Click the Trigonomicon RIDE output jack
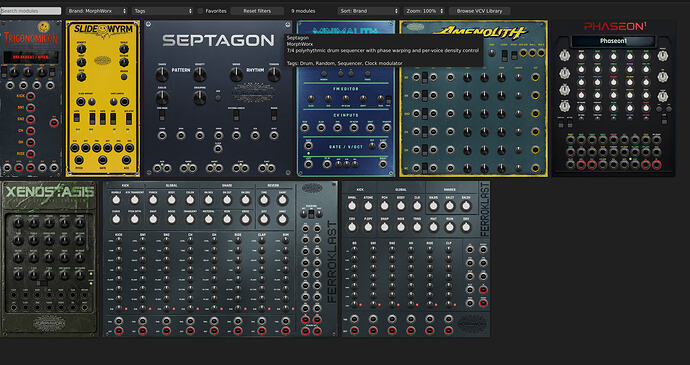690x365 pixels. pos(31,154)
